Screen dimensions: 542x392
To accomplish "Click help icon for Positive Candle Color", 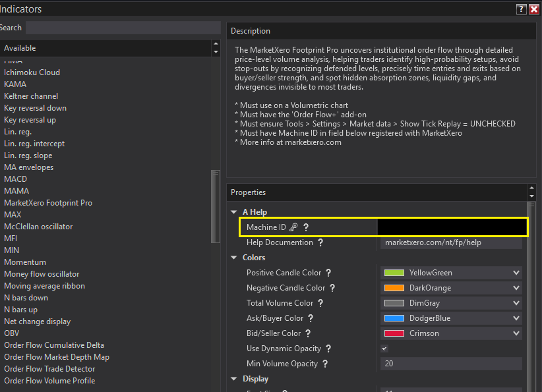I will point(328,273).
